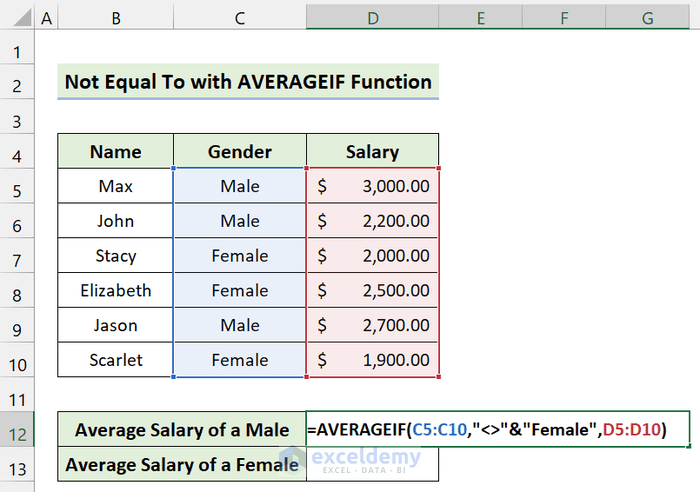The image size is (700, 492).
Task: Click the 'Salary' header cell
Action: [x=372, y=151]
